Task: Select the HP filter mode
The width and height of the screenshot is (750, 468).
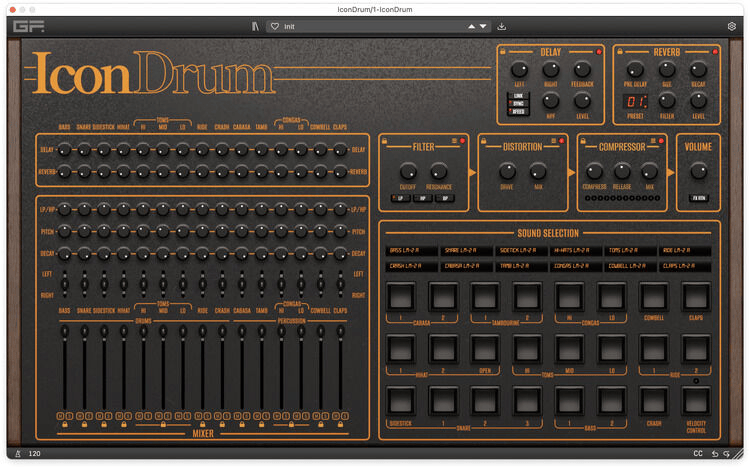Action: tap(421, 198)
